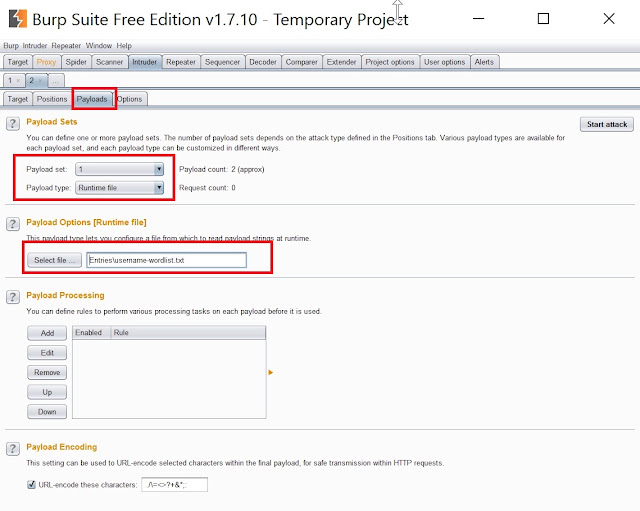Switch to the Spider tab

(x=76, y=62)
